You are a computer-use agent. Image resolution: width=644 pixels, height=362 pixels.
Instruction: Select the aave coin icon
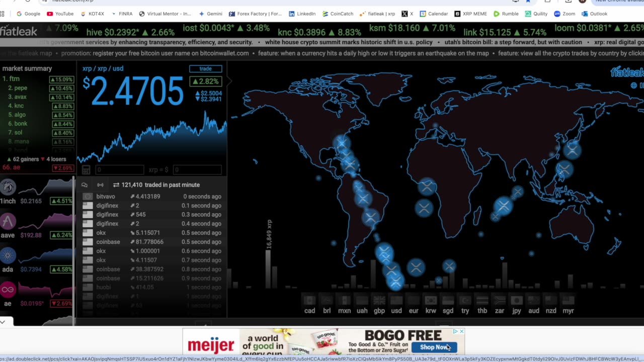pos(8,221)
